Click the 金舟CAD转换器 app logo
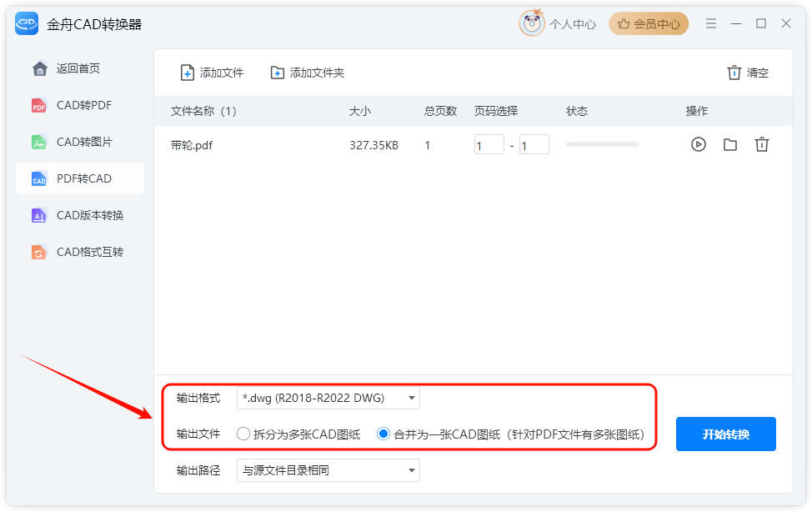 27,23
